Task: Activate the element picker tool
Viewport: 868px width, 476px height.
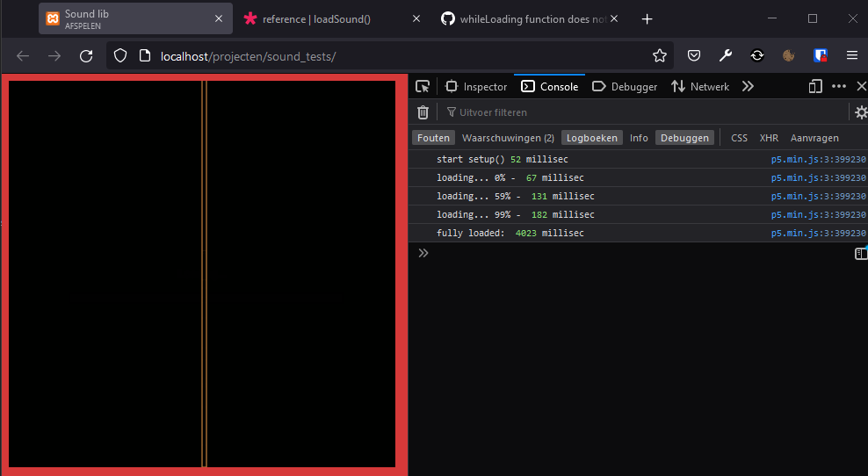Action: [423, 87]
